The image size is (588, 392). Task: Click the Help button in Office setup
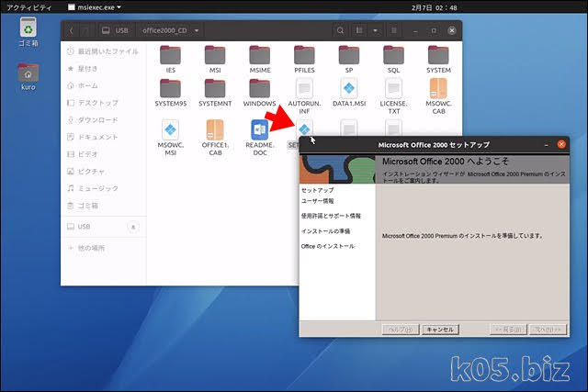pos(401,330)
